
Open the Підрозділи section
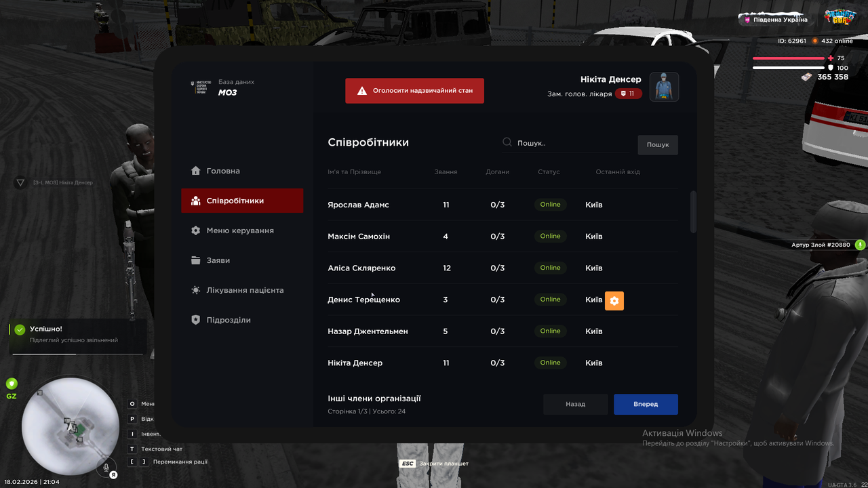tap(242, 320)
